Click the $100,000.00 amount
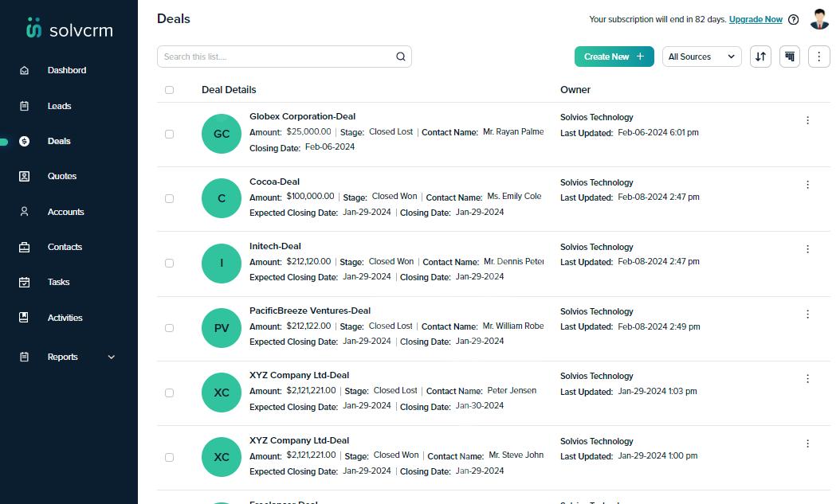 coord(310,197)
